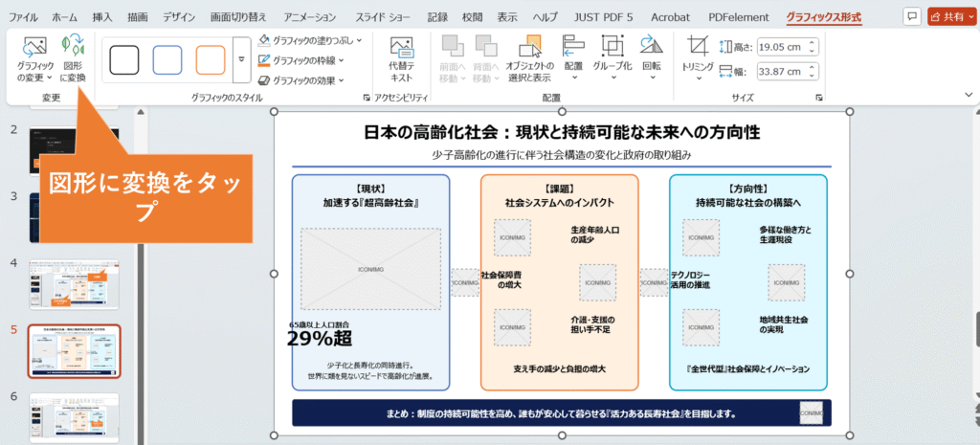Click the オブジェクトの選択と表示 icon
980x445 pixels.
pyautogui.click(x=528, y=58)
